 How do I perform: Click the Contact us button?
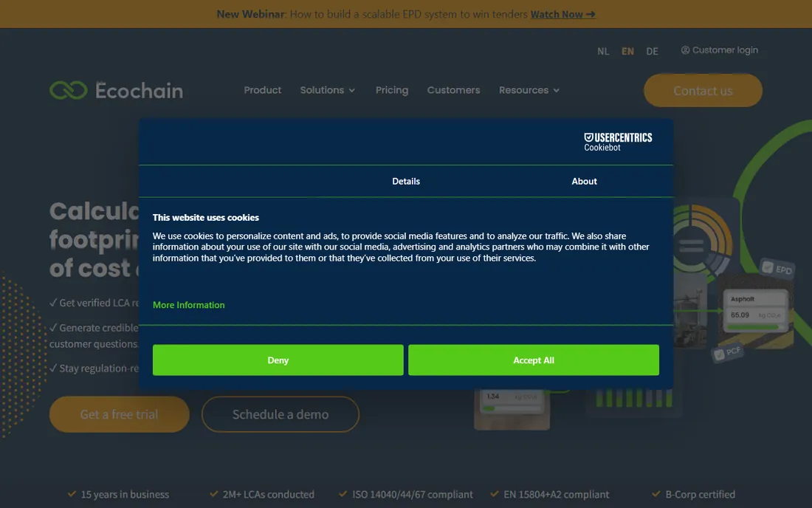click(703, 91)
